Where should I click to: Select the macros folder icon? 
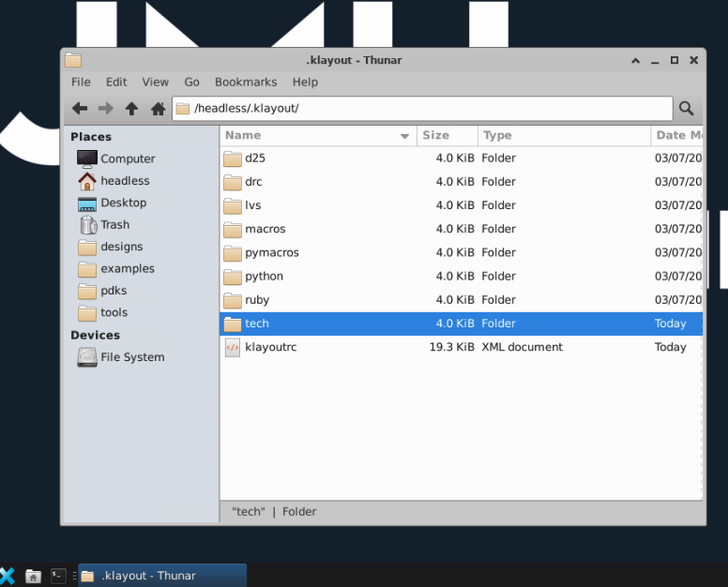pos(232,229)
